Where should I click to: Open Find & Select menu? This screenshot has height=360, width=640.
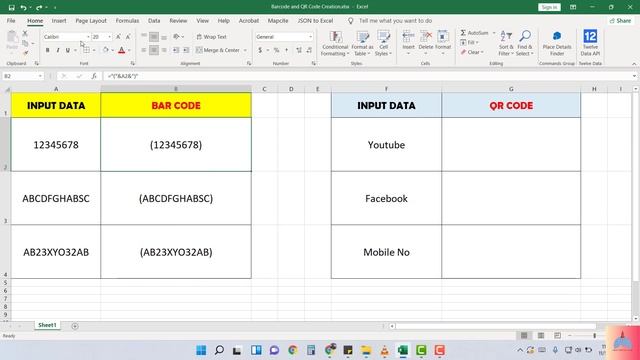524,43
